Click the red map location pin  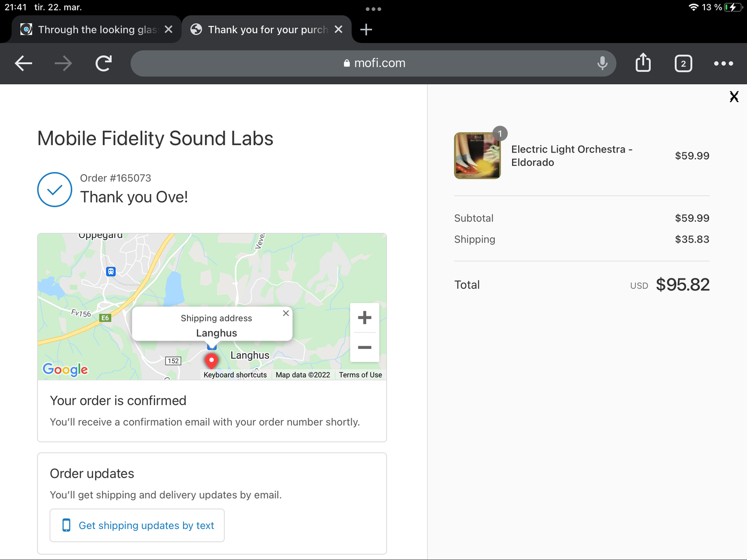[x=211, y=360]
